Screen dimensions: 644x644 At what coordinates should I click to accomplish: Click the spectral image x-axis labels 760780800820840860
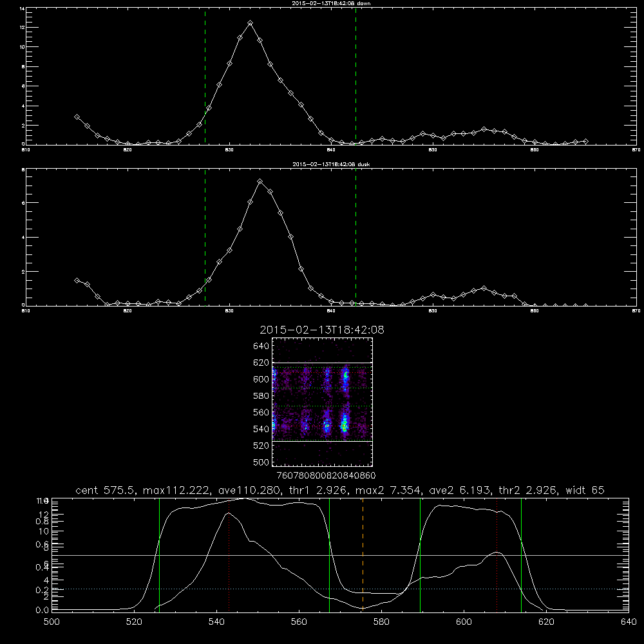click(x=326, y=476)
